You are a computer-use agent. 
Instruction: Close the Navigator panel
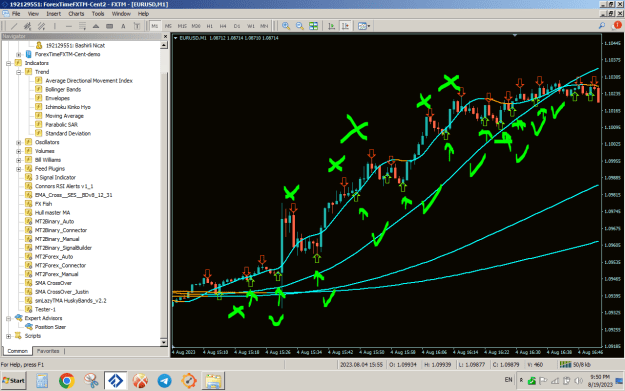tap(165, 36)
